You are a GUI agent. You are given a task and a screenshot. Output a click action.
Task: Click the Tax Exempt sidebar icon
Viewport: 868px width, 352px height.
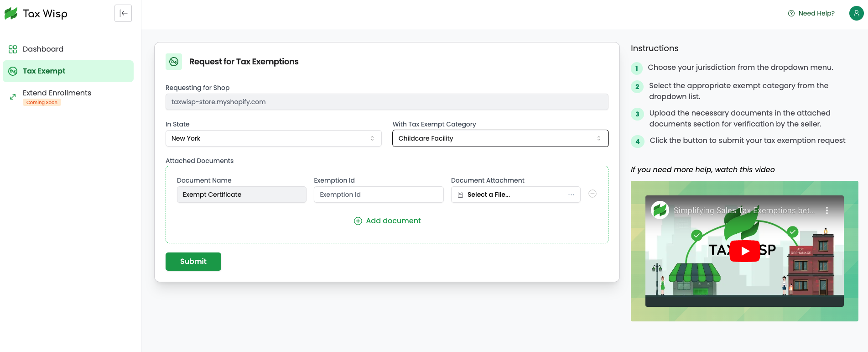(13, 71)
